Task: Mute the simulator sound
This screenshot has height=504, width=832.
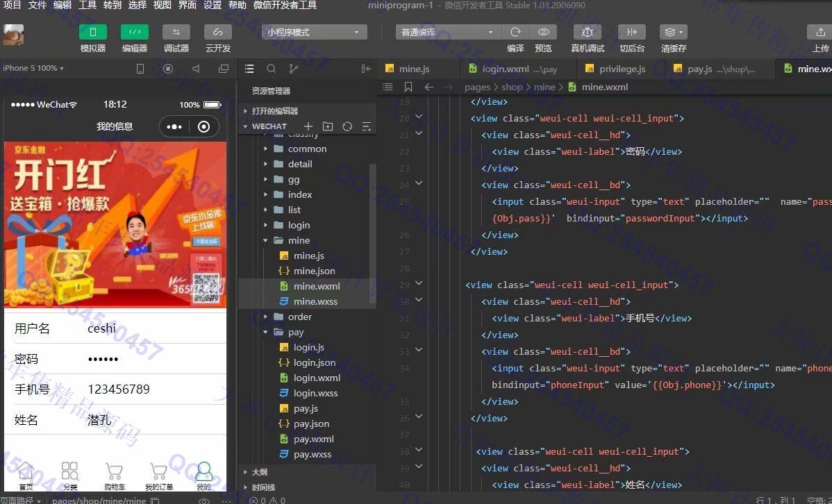Action: pos(196,69)
